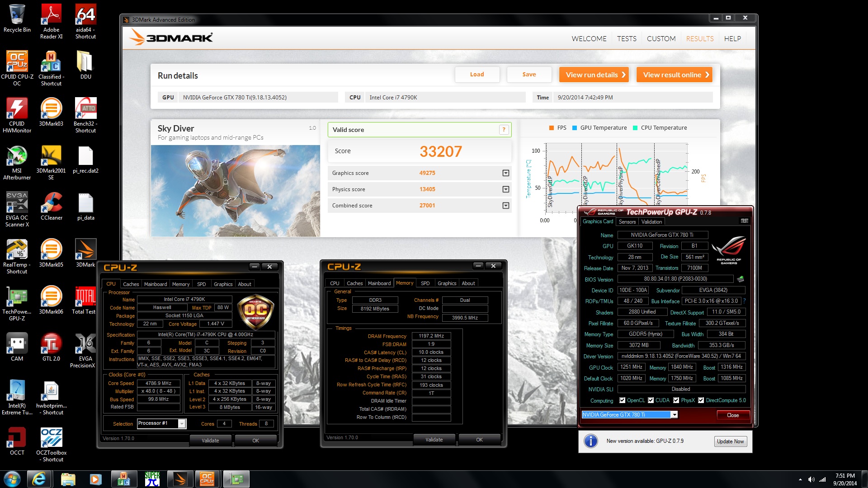Open HELP section in 3DMark

pos(732,39)
